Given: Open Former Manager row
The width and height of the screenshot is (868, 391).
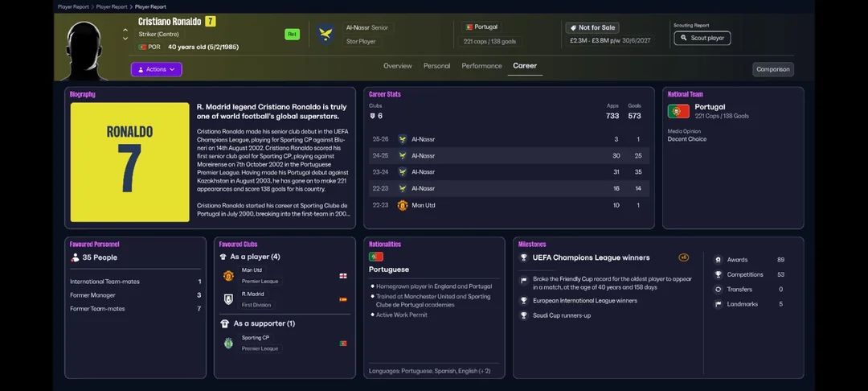Looking at the screenshot, I should pyautogui.click(x=136, y=295).
